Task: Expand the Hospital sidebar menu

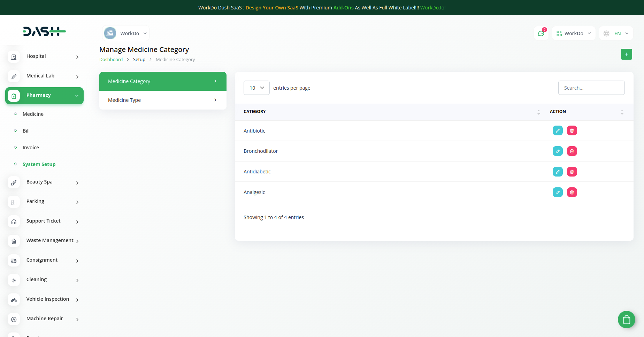Action: [44, 57]
